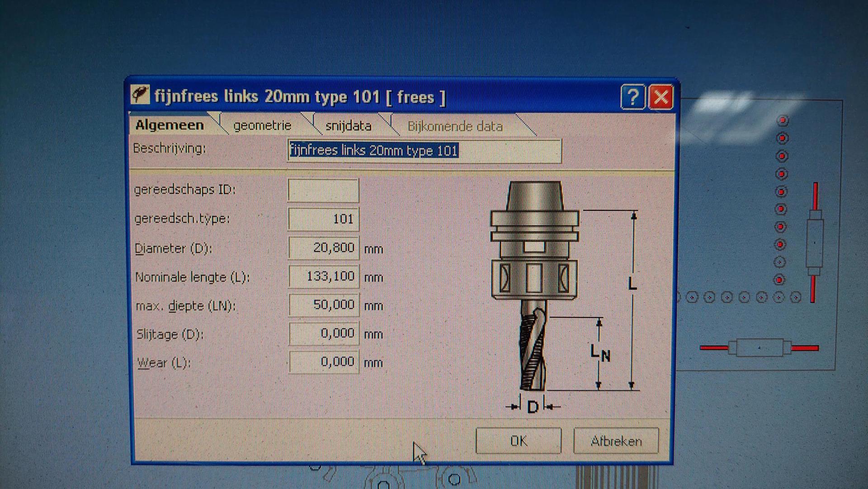Click the Wear (L) value field
This screenshot has width=868, height=489.
[323, 362]
